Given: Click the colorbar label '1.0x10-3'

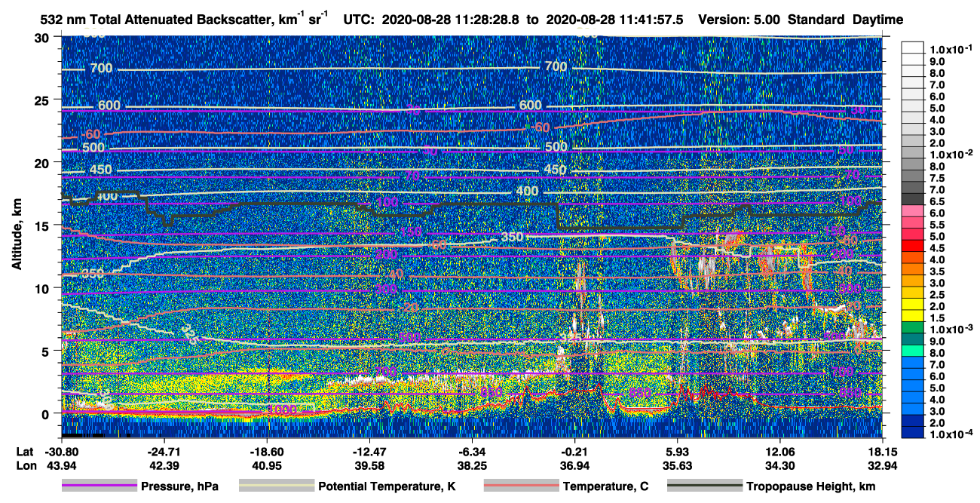Looking at the screenshot, I should pyautogui.click(x=951, y=329).
